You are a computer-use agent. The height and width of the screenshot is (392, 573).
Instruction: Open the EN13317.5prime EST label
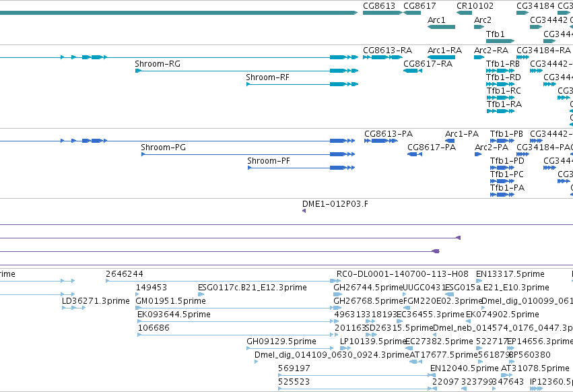click(510, 274)
